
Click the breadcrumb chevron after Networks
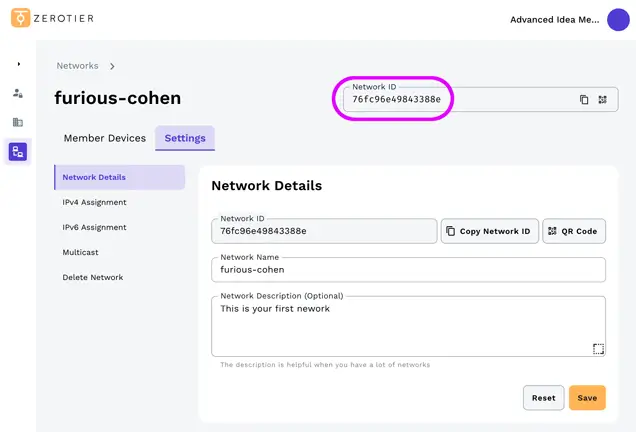(x=112, y=66)
